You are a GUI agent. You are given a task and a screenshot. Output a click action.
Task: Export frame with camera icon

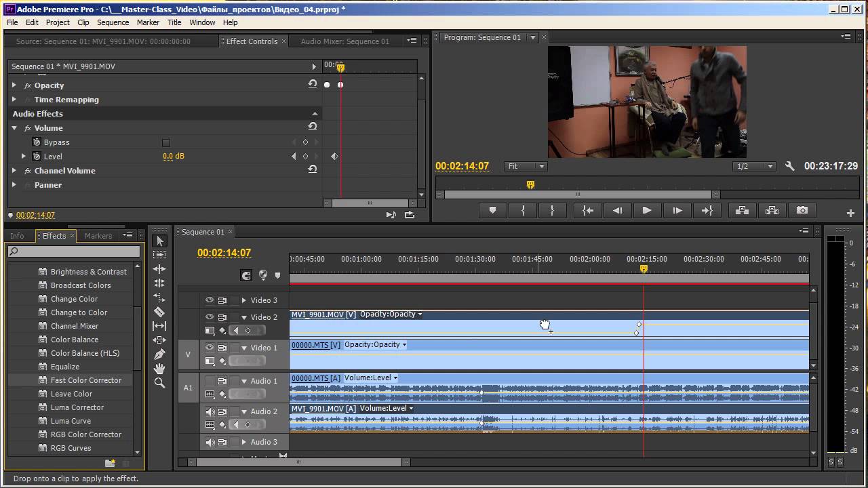pyautogui.click(x=802, y=211)
